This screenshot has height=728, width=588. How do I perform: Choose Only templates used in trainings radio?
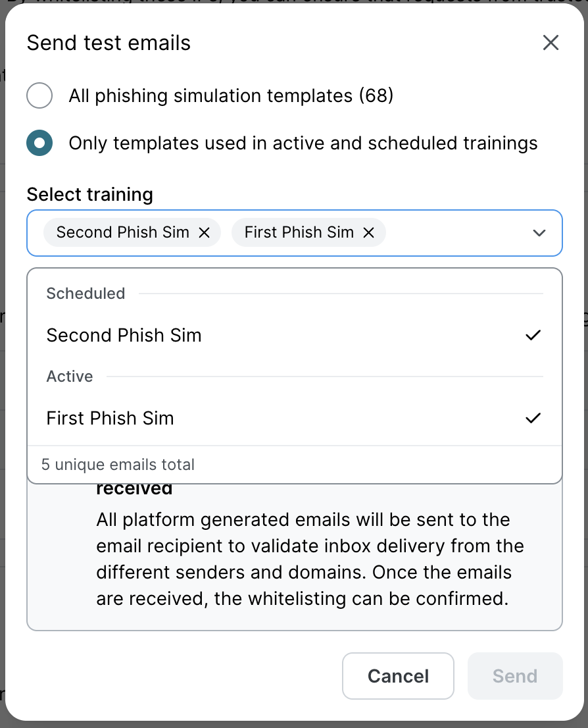[x=39, y=143]
